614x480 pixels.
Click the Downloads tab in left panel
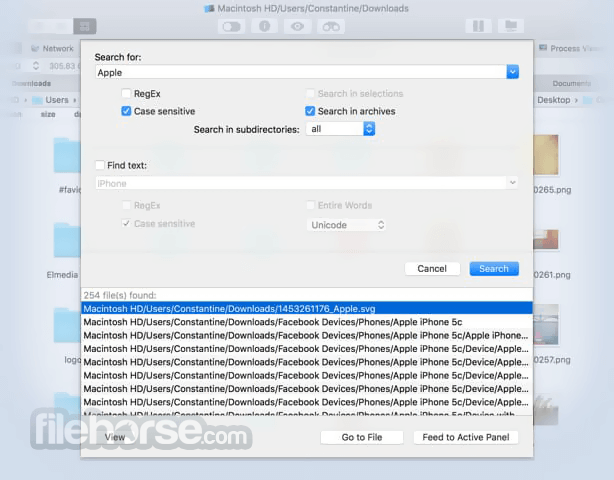32,83
